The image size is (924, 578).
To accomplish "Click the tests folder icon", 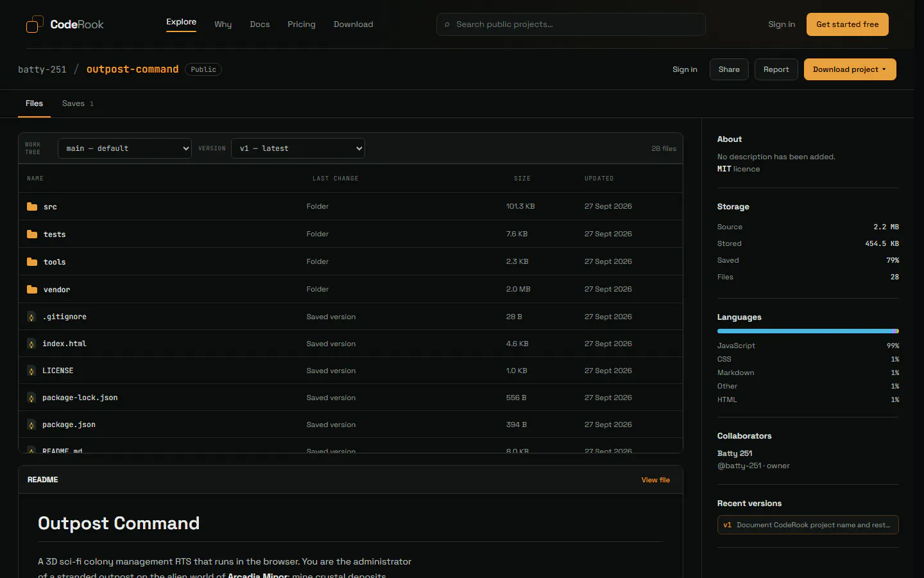I will [32, 234].
